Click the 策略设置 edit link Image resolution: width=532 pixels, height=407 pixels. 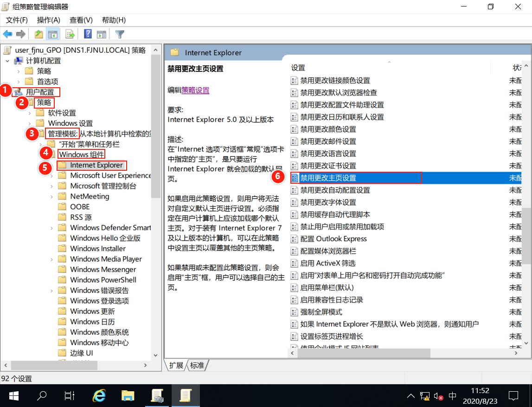(195, 90)
